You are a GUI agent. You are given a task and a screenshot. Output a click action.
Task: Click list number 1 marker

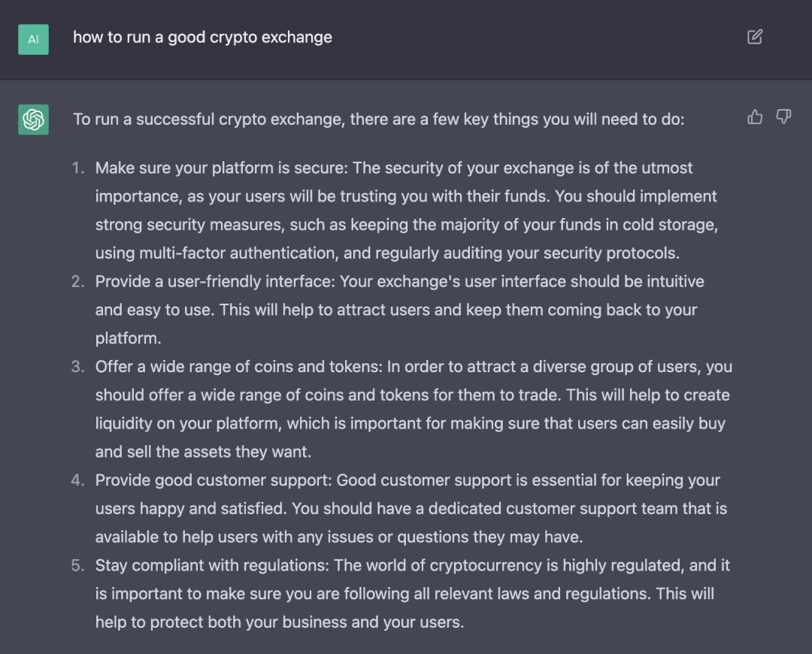(77, 168)
